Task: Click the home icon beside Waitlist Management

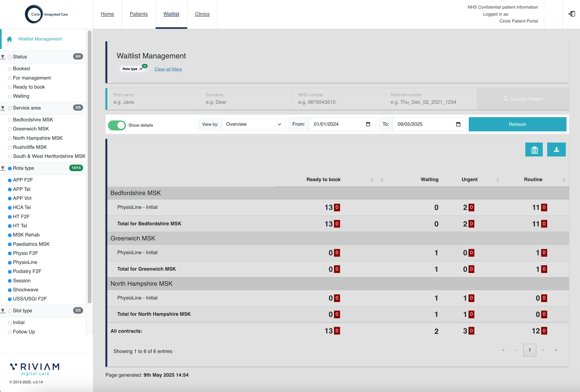Action: point(10,39)
